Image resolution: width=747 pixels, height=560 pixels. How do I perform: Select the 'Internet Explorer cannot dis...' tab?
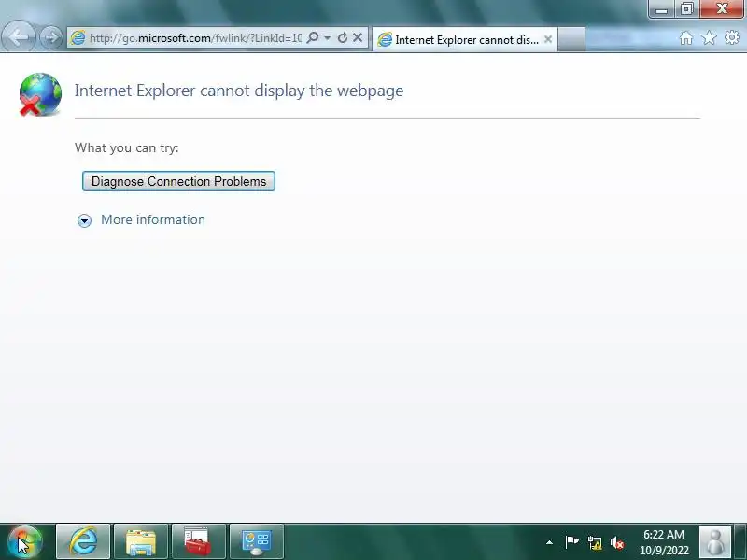click(465, 39)
